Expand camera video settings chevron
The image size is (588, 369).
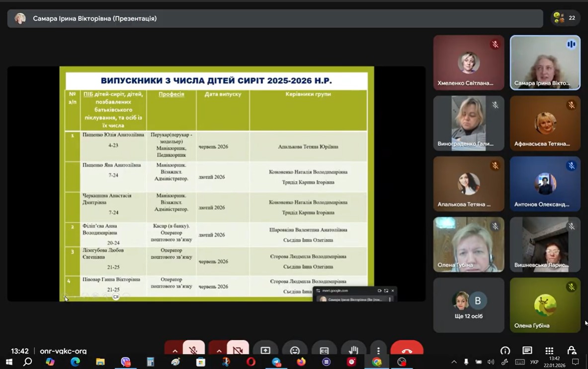click(x=219, y=351)
